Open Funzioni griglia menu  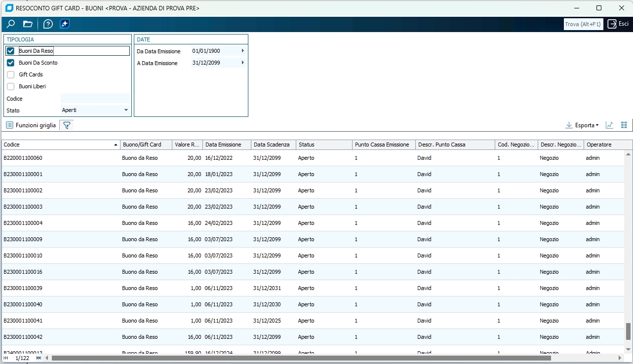[x=31, y=125]
